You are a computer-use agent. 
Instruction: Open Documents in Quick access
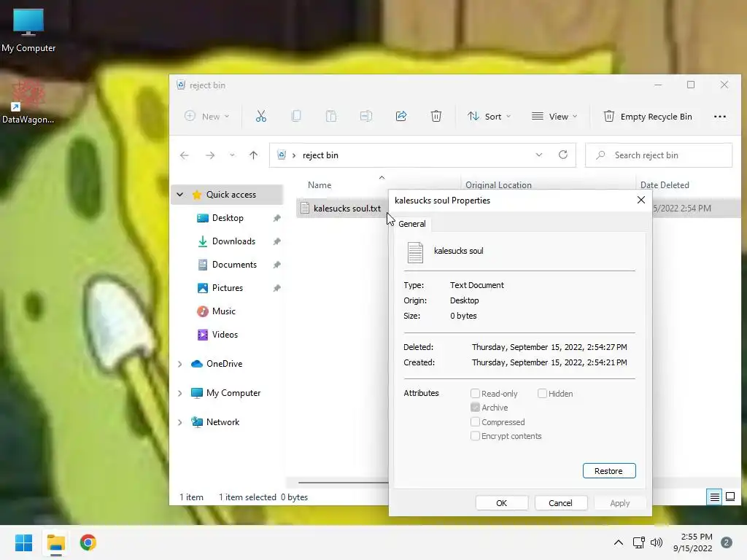[234, 265]
